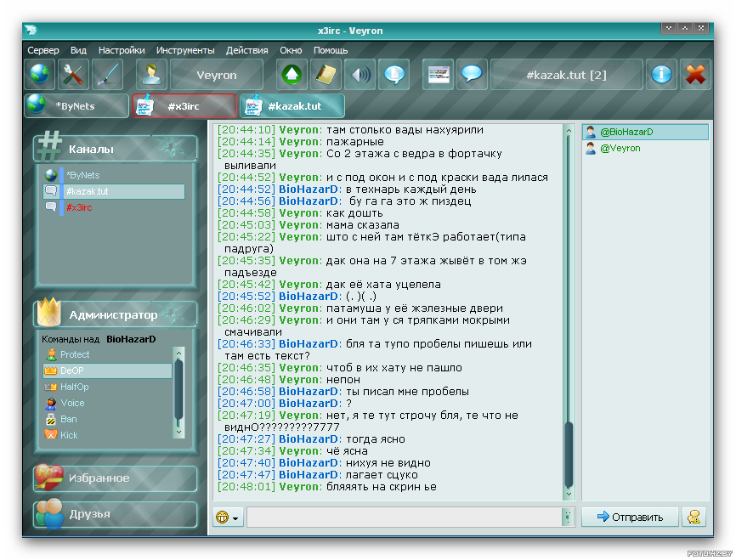Open the Сервер menu

pos(43,50)
